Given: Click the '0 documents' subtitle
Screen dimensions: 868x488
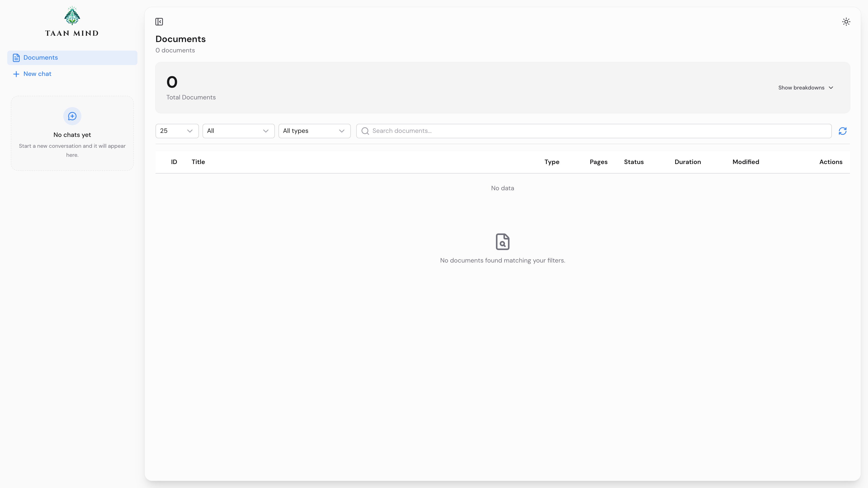Looking at the screenshot, I should 175,51.
